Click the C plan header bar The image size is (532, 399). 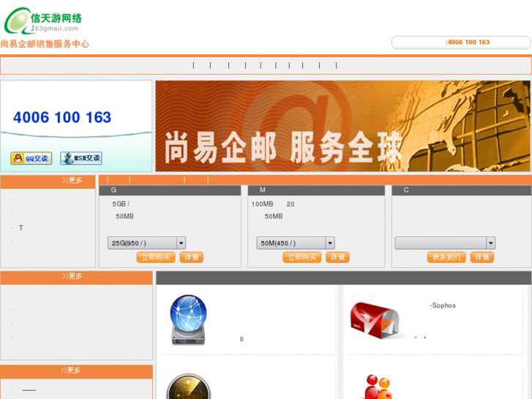[x=462, y=190]
